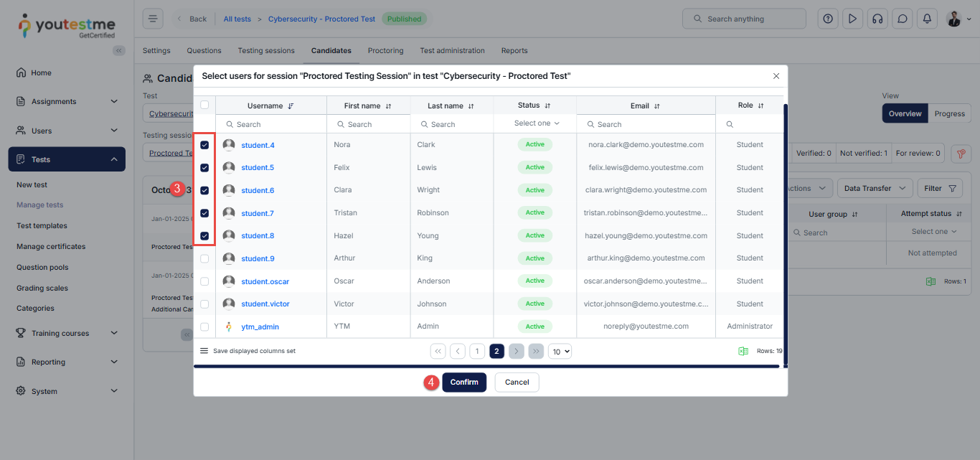Open the Status 'Select one' filter dropdown

click(535, 123)
